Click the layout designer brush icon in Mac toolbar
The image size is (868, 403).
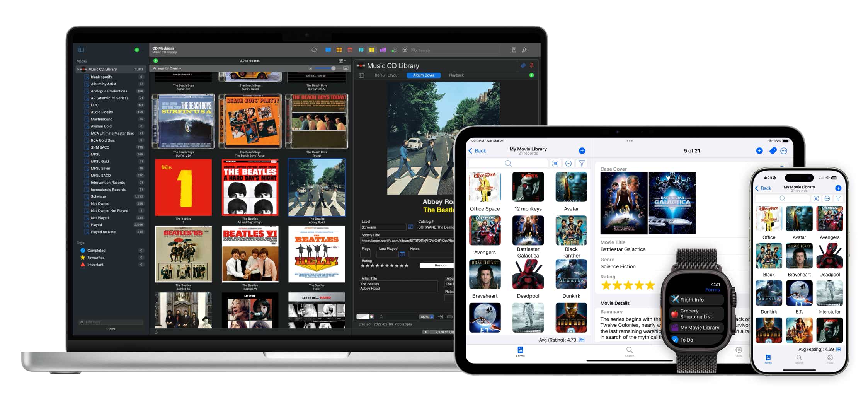tap(524, 50)
